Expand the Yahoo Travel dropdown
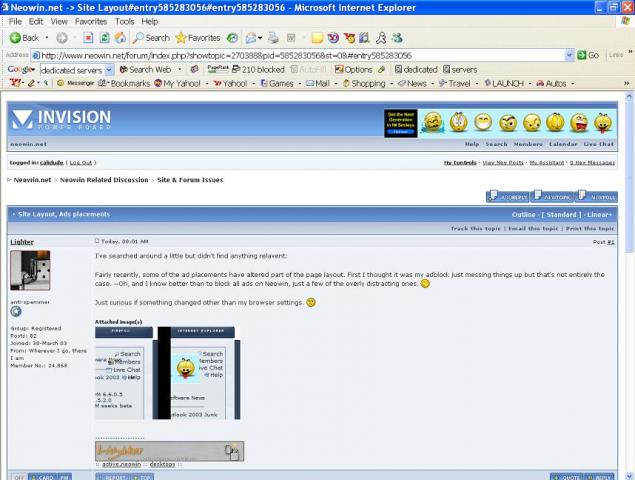This screenshot has height=480, width=635. [477, 83]
